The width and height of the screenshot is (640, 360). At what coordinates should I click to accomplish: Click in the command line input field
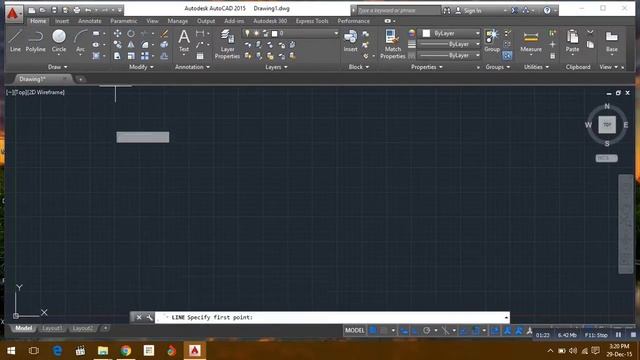[331, 317]
